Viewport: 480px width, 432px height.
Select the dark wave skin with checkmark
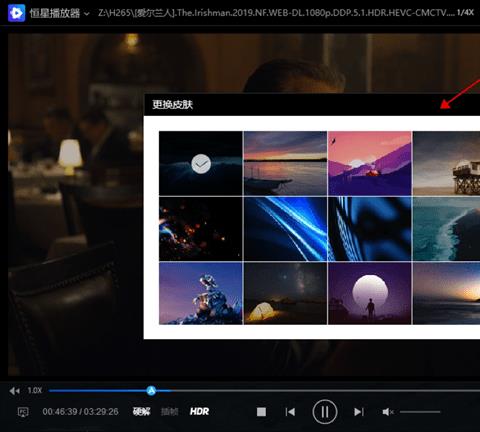coord(201,163)
